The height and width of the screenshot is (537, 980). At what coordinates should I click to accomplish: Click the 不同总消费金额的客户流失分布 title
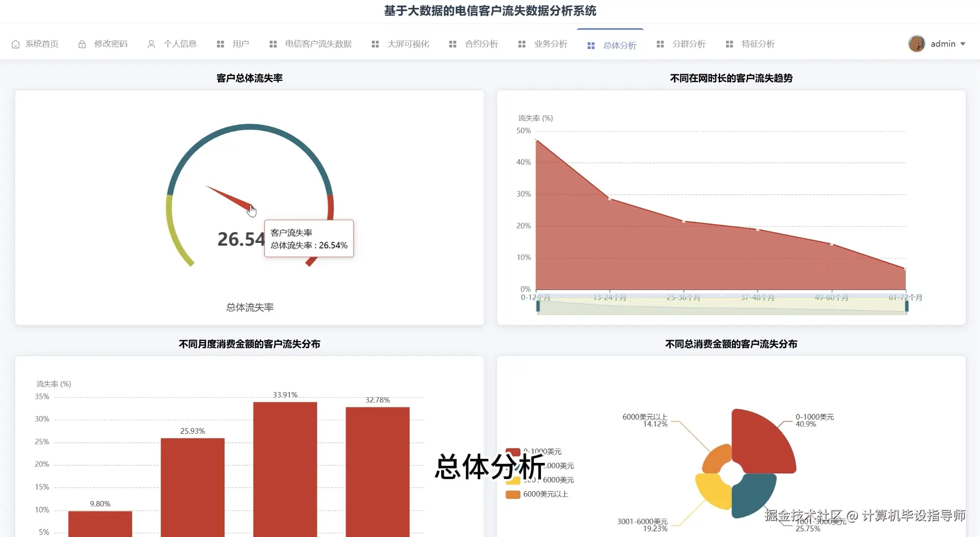click(x=731, y=344)
